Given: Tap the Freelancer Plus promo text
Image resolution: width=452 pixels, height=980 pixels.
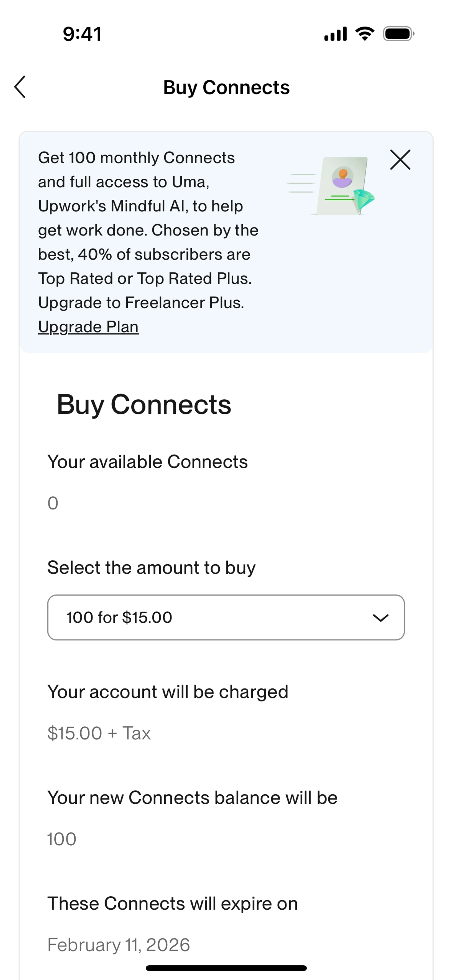Looking at the screenshot, I should pos(148,230).
